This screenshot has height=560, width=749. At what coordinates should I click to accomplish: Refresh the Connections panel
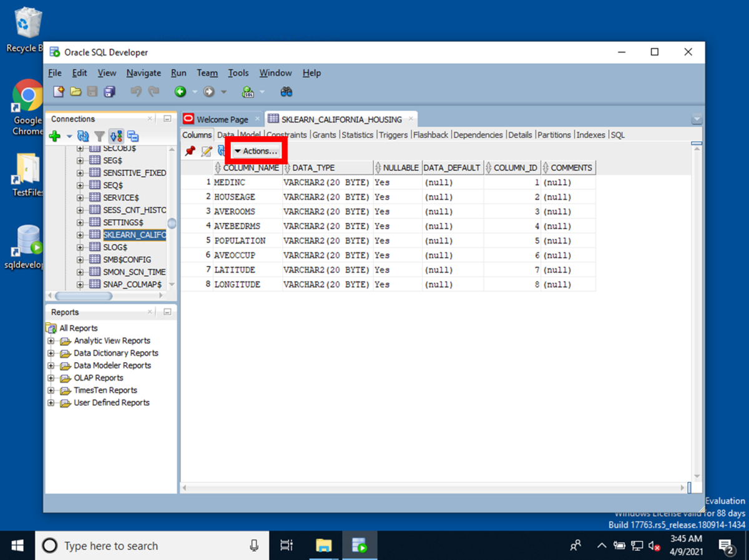(83, 136)
